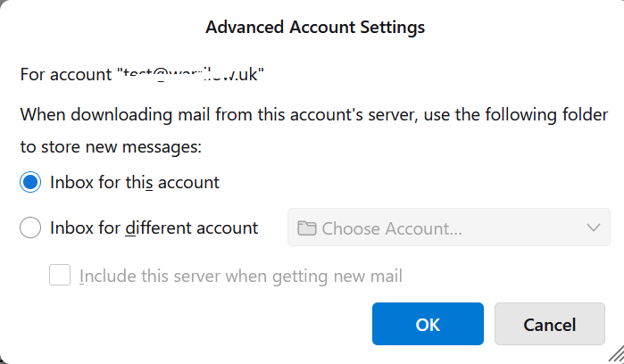Open the Choose Account combo box
The height and width of the screenshot is (364, 624).
click(448, 227)
